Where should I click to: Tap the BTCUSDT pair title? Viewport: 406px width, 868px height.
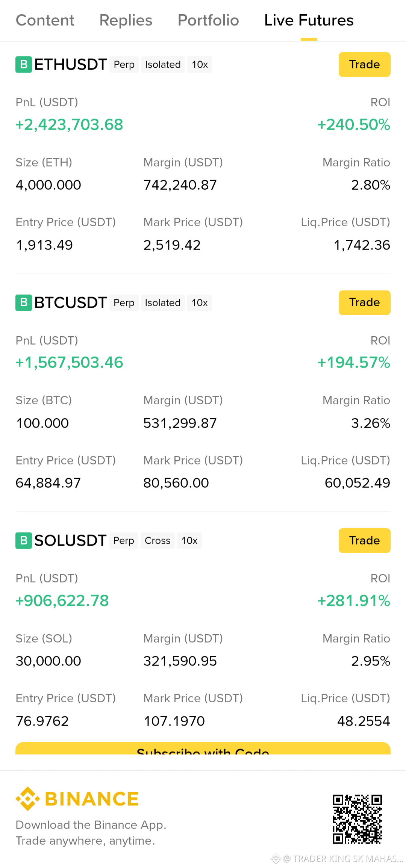tap(71, 303)
